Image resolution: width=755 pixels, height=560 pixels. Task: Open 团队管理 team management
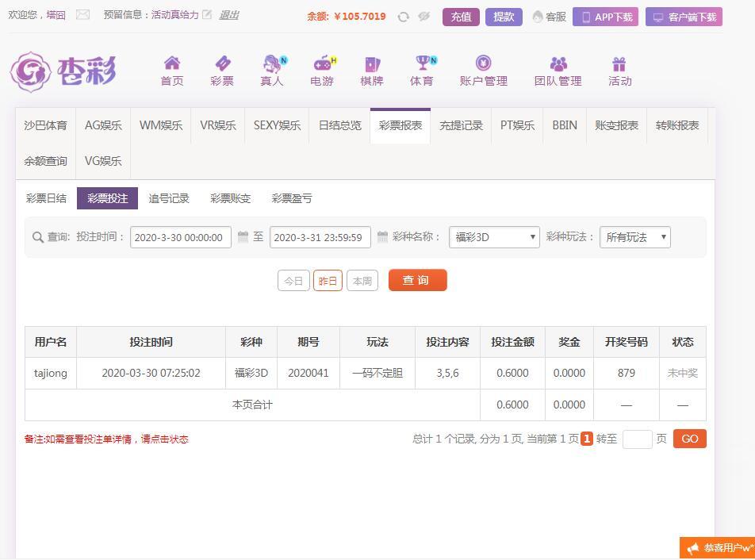pyautogui.click(x=558, y=71)
